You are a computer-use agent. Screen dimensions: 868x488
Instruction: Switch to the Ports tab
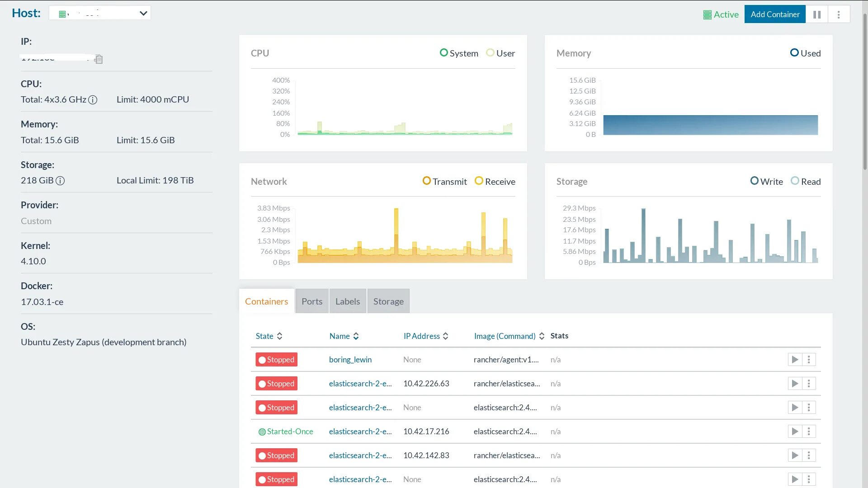pyautogui.click(x=312, y=301)
